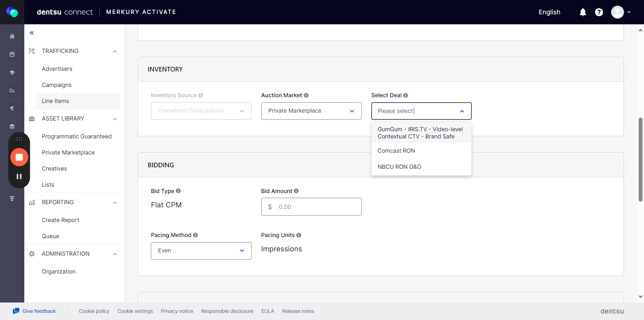Collapse the REPORTING section chevron
The width and height of the screenshot is (644, 320).
[115, 203]
